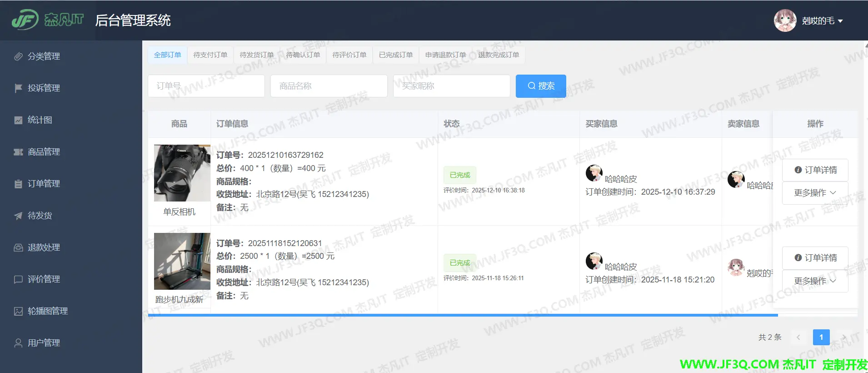This screenshot has height=373, width=868.
Task: Expand 更多操作 for the 跑步机九成新 order
Action: (x=815, y=281)
